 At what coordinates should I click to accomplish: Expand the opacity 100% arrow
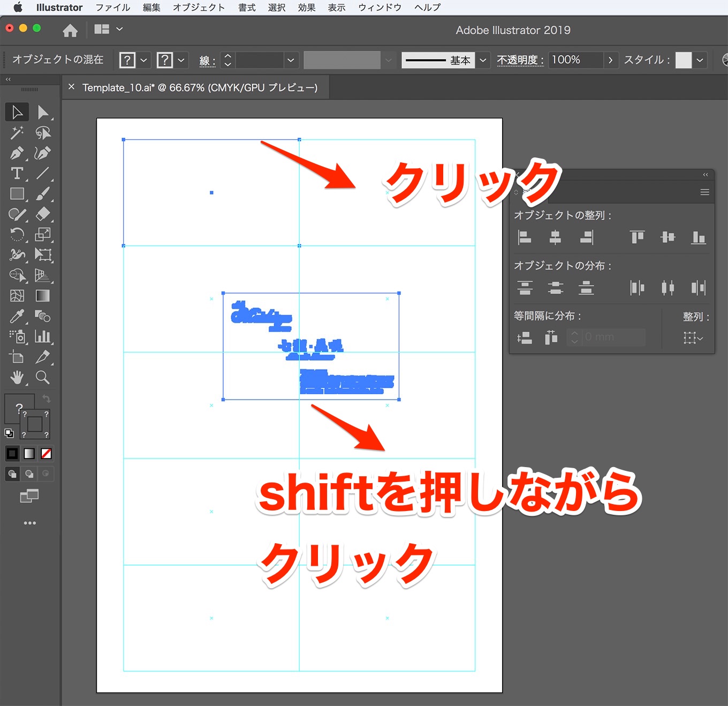[x=610, y=60]
